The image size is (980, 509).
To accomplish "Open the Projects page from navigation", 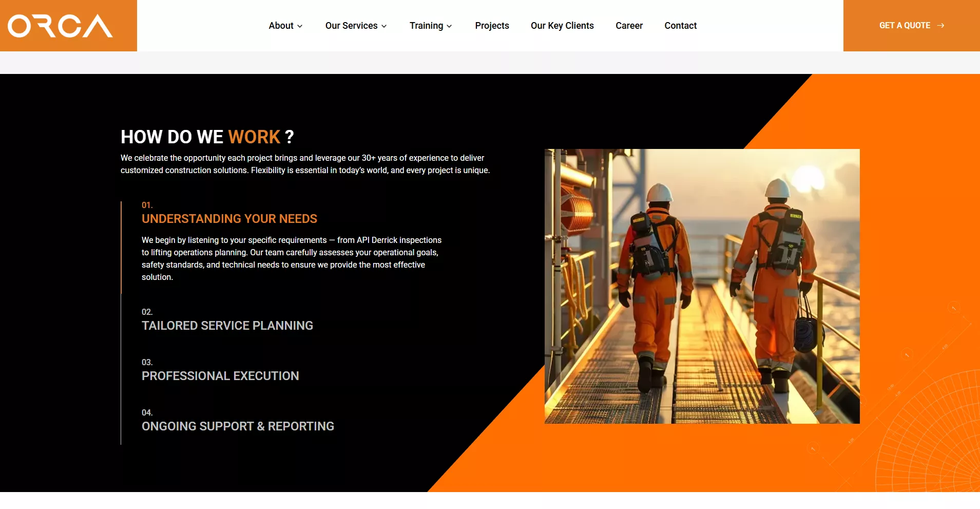I will click(492, 26).
